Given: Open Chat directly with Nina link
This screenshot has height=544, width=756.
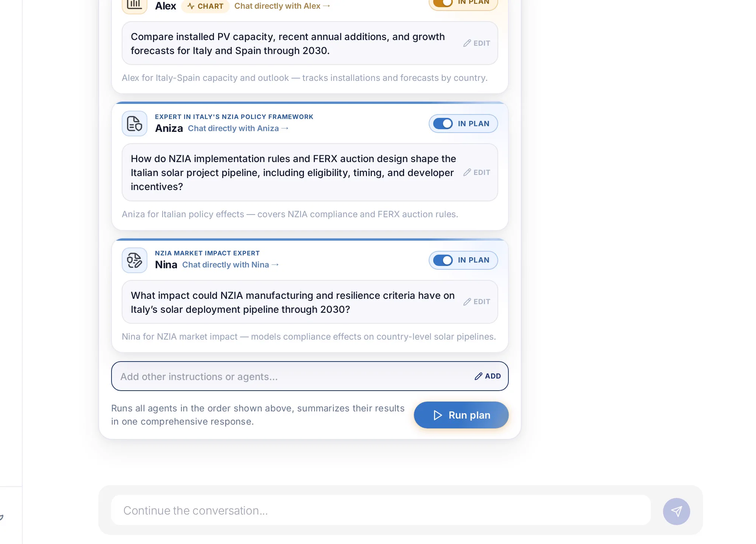Looking at the screenshot, I should tap(231, 265).
